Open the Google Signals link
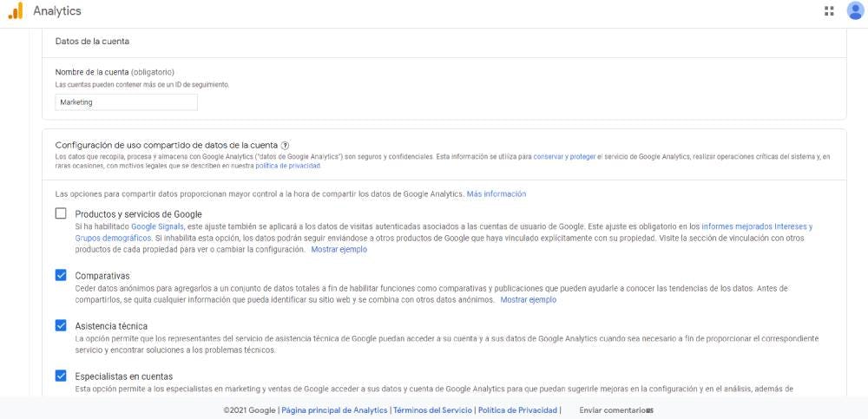The height and width of the screenshot is (419, 868). (x=157, y=227)
